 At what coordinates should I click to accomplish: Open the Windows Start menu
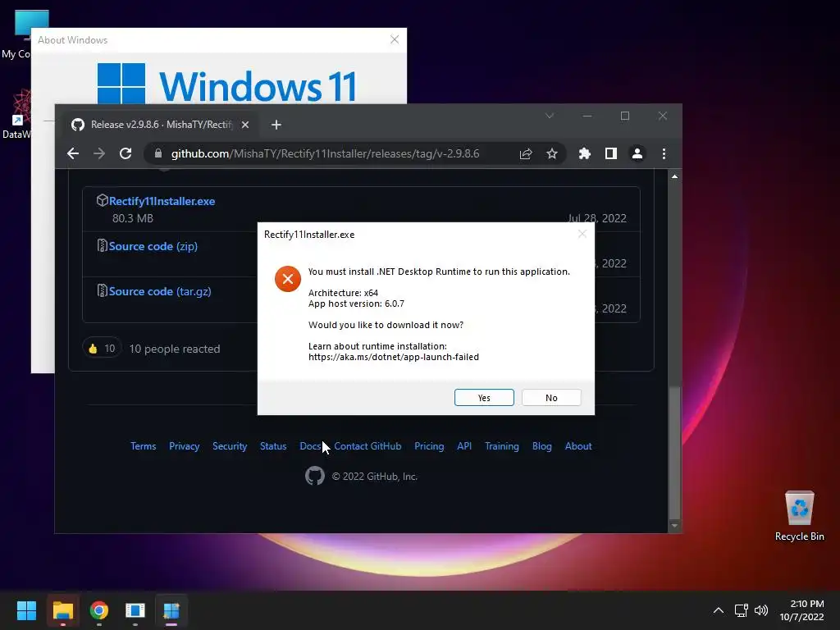tap(26, 610)
